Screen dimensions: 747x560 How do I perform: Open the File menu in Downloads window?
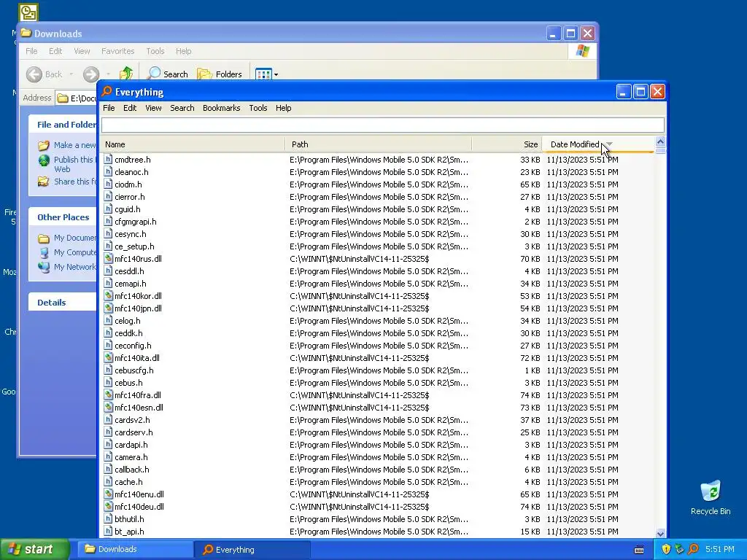click(x=31, y=51)
